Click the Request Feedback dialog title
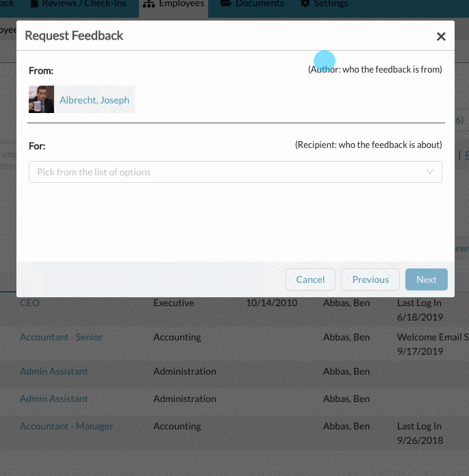Image resolution: width=469 pixels, height=476 pixels. pos(74,36)
